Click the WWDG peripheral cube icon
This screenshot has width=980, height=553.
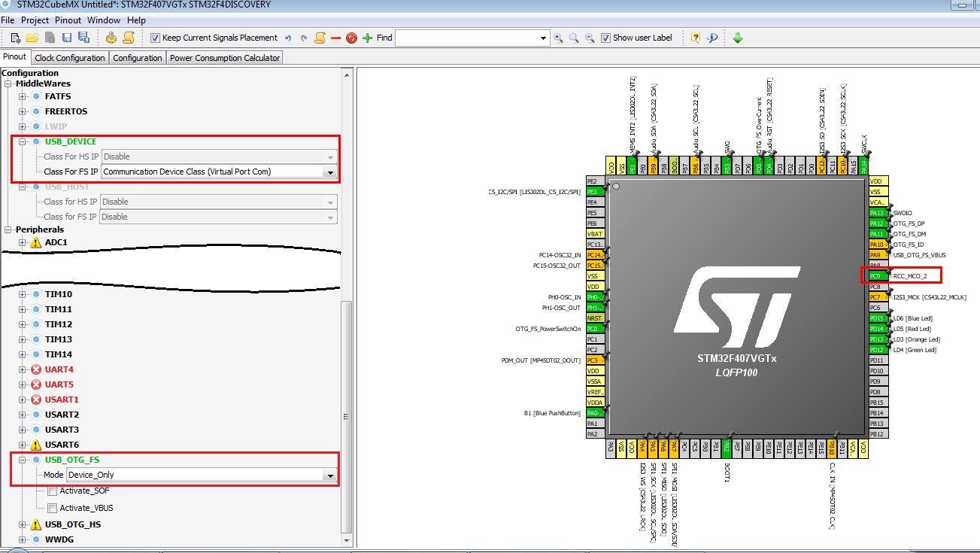[x=35, y=539]
